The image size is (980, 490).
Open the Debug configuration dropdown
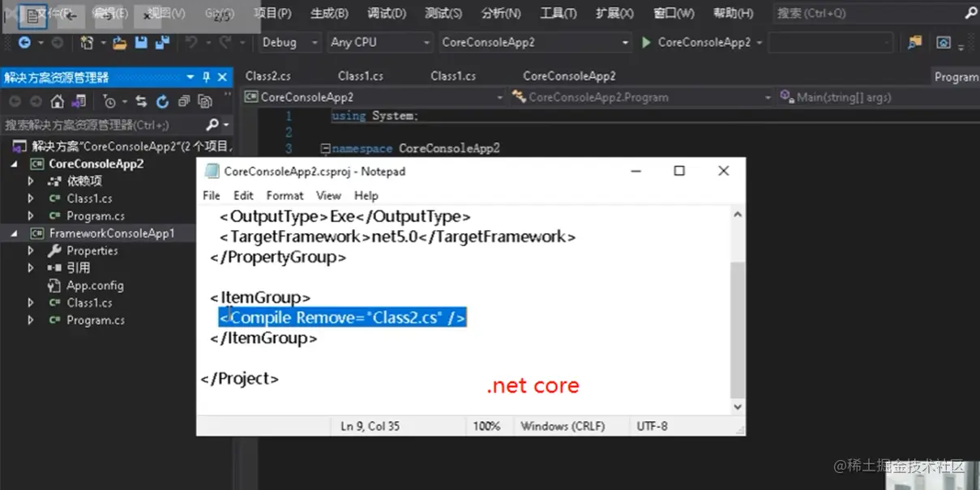[x=290, y=42]
